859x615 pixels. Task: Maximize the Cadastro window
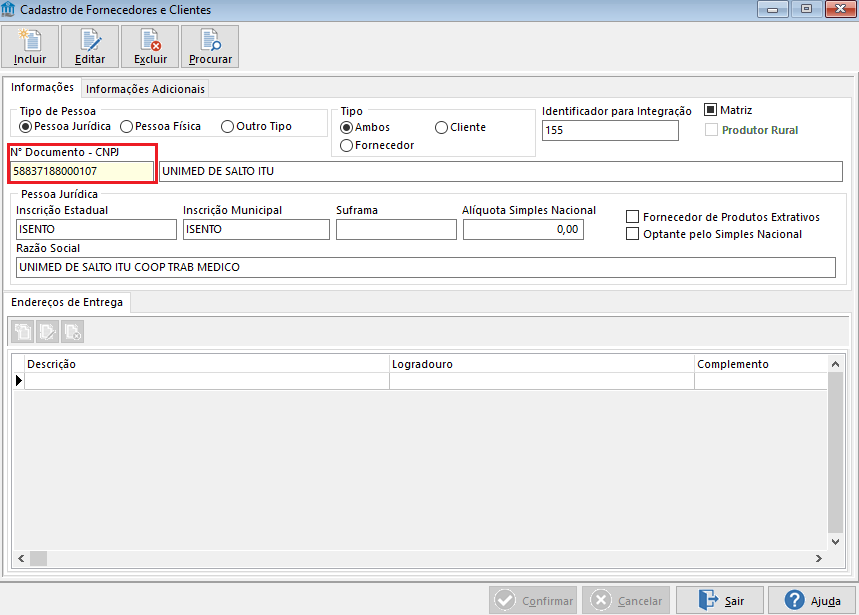pos(806,9)
